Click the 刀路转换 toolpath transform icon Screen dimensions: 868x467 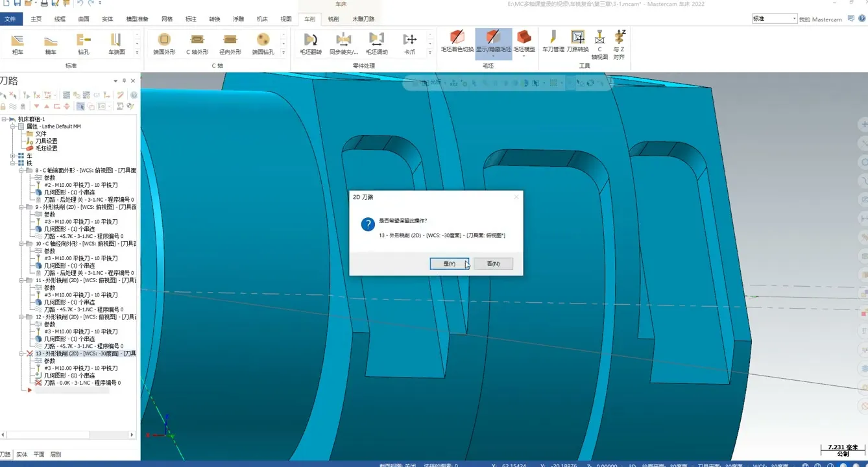click(577, 41)
